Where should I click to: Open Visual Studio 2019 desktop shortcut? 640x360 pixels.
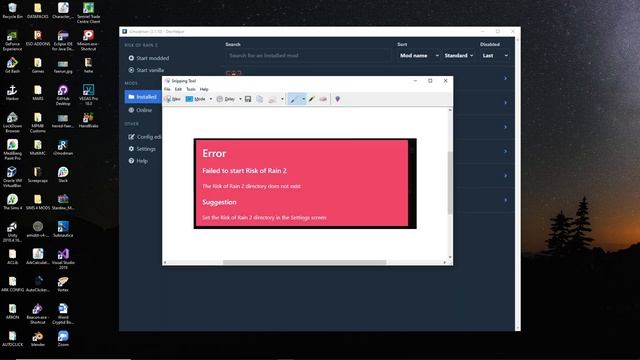63,259
